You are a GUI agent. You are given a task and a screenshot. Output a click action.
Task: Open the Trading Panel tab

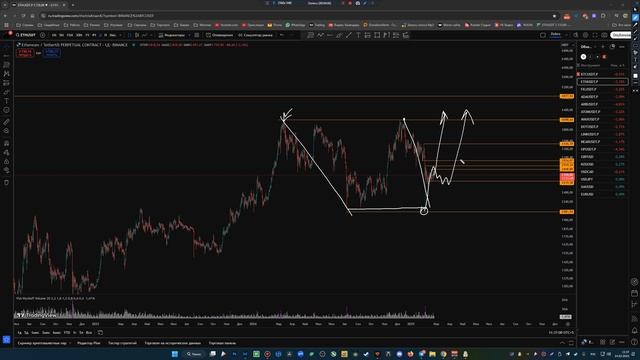pos(222,343)
